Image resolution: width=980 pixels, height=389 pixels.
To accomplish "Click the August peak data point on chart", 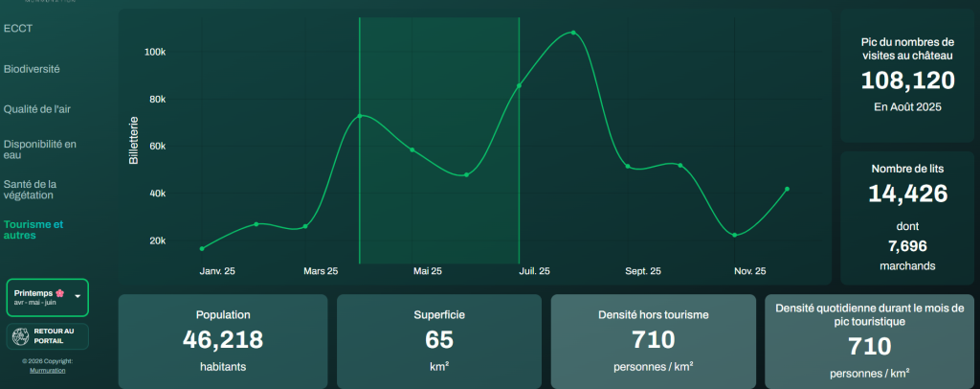I will coord(573,33).
